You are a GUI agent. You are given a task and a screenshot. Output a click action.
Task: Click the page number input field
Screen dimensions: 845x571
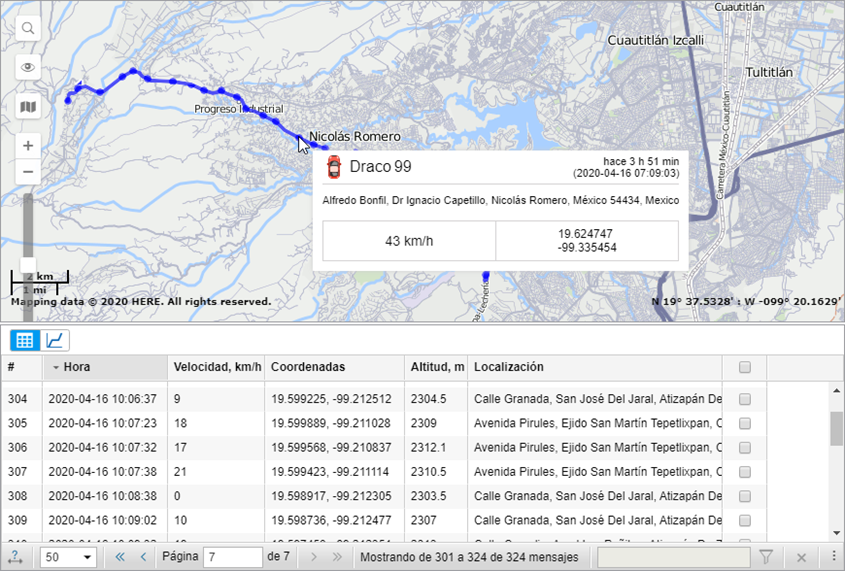point(233,557)
